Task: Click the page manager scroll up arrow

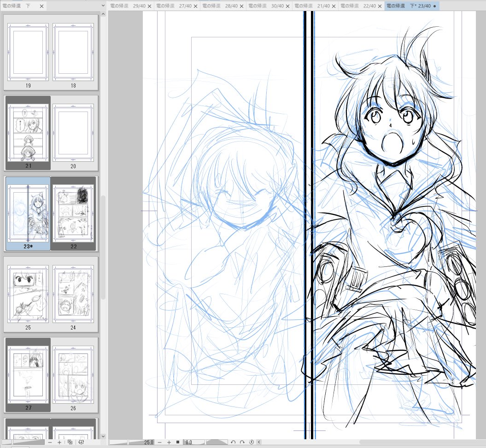Action: click(103, 14)
